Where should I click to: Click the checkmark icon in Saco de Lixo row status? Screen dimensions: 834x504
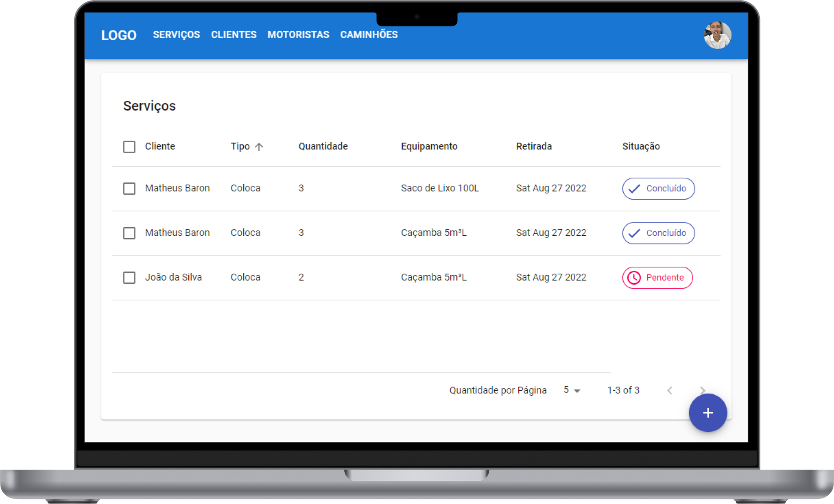click(634, 189)
